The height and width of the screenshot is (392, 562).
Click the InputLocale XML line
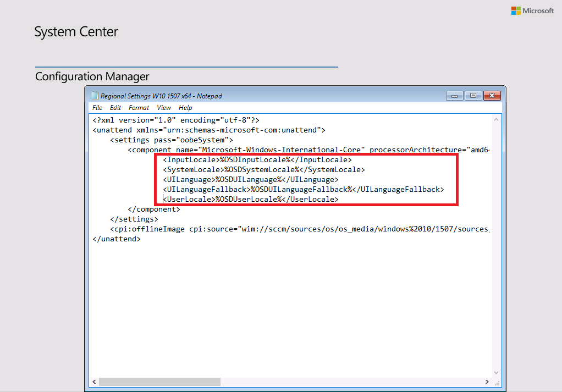(x=257, y=160)
